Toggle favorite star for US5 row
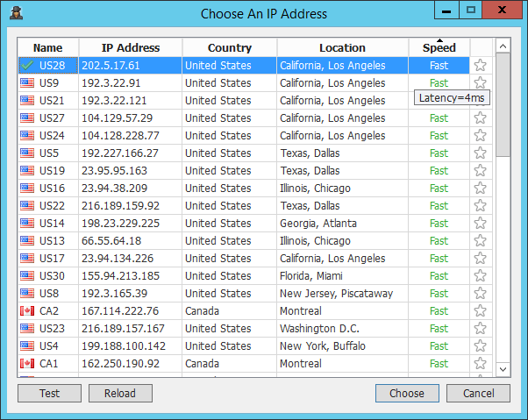Screen dimensions: 528x420 click(480, 153)
